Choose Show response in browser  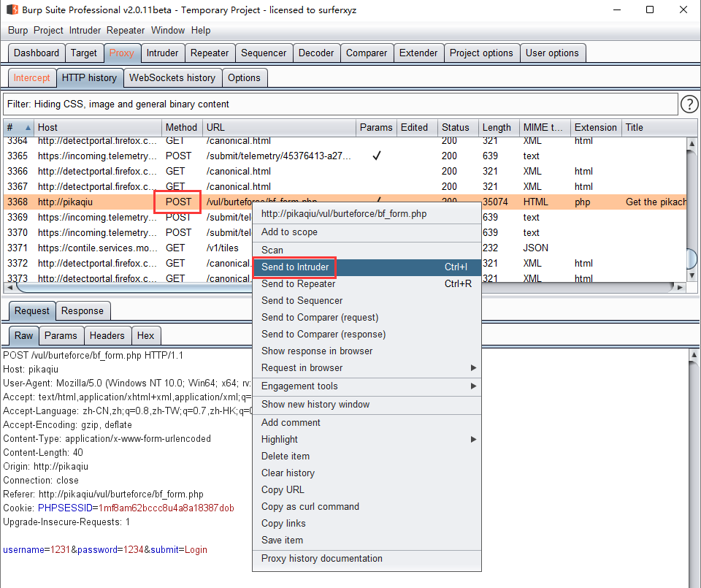[x=367, y=351]
